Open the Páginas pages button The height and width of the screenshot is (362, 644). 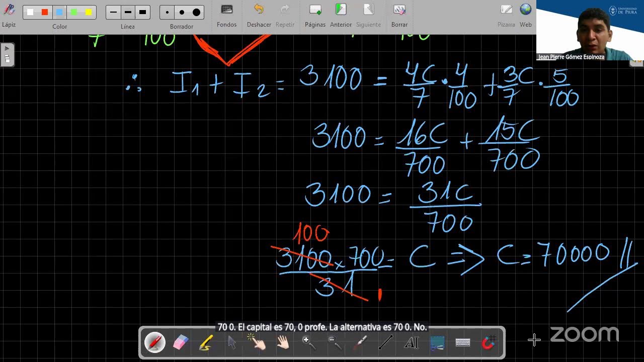(x=315, y=15)
